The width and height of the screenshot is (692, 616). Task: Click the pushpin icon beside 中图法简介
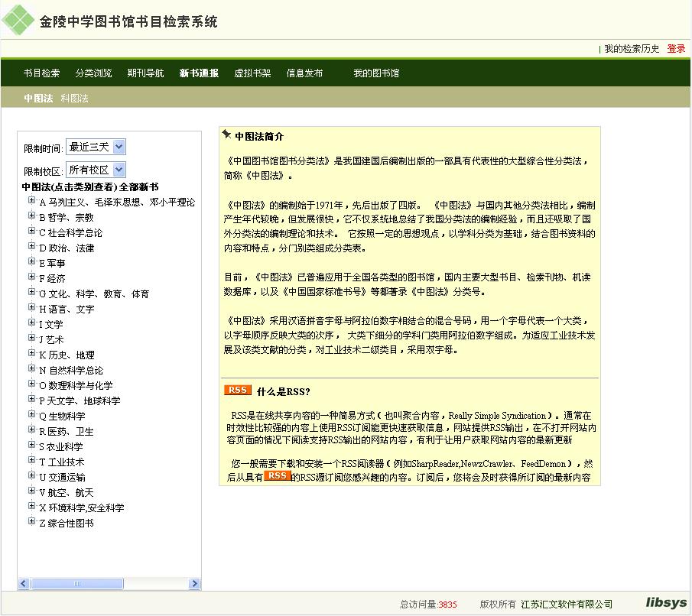tap(226, 135)
